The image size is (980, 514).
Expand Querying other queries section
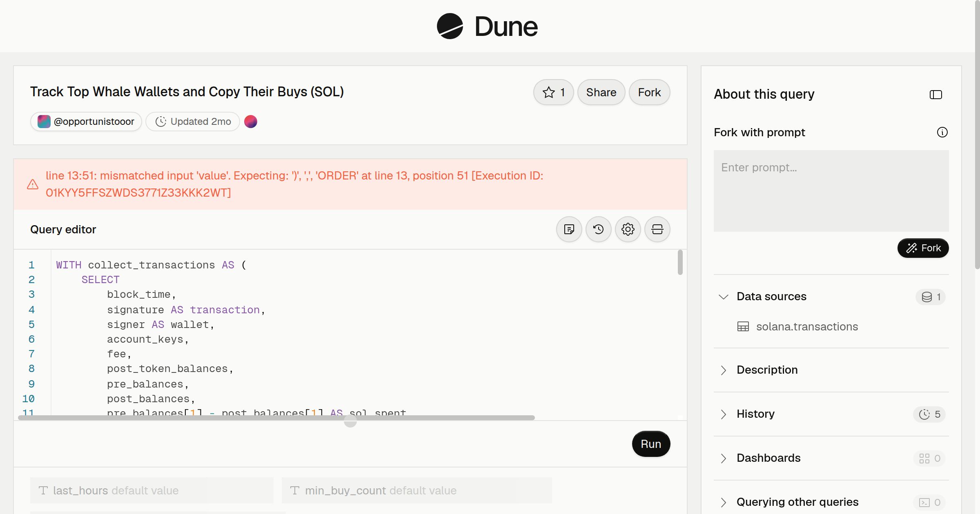point(831,502)
